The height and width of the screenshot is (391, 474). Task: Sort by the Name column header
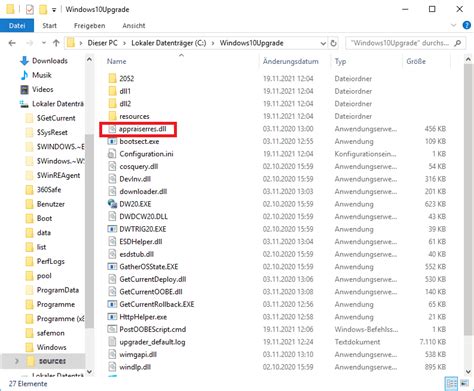tap(116, 61)
